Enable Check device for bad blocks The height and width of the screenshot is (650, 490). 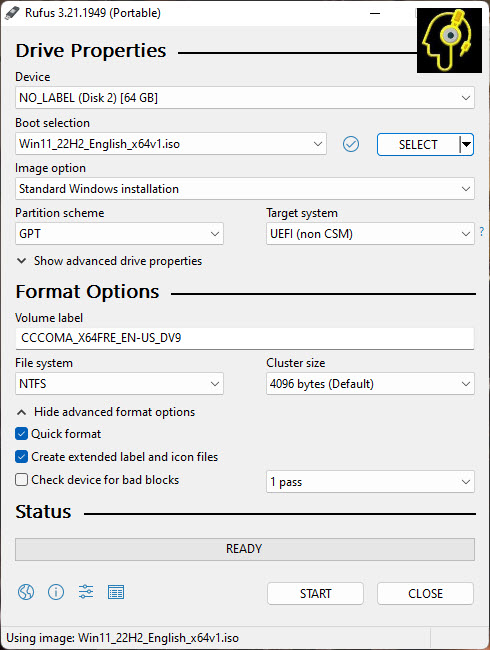coord(21,480)
